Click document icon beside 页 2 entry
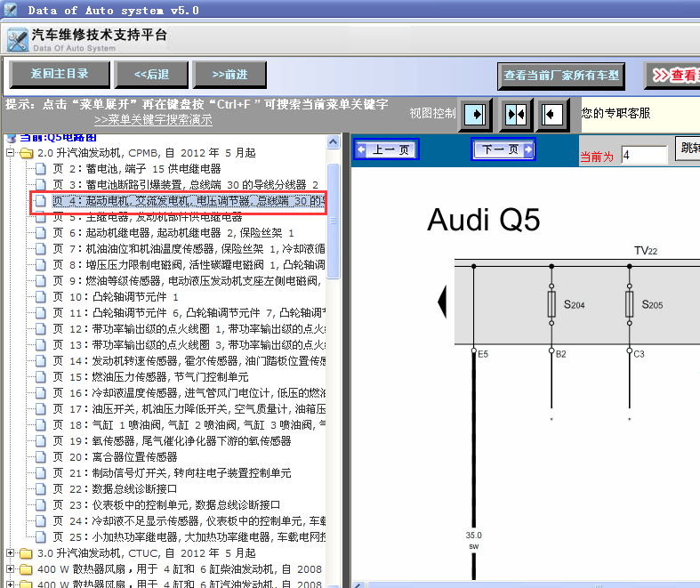Image resolution: width=700 pixels, height=588 pixels. pyautogui.click(x=41, y=169)
